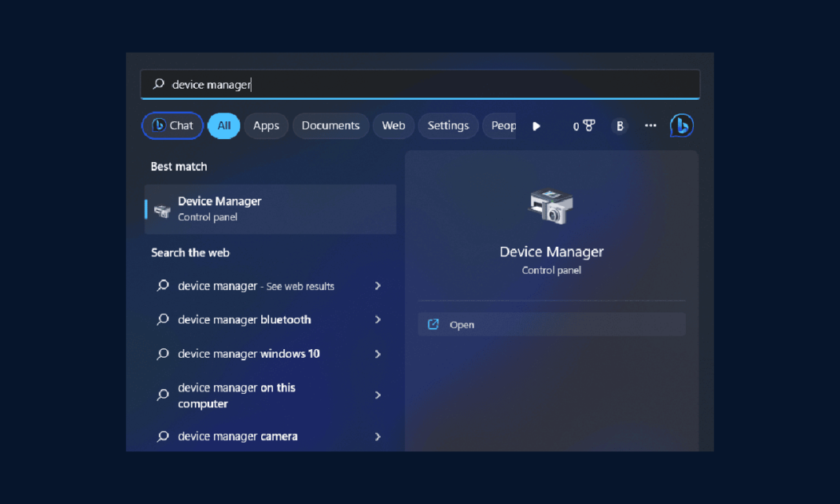Image resolution: width=840 pixels, height=504 pixels.
Task: Switch to the Apps filter tab
Action: click(266, 125)
